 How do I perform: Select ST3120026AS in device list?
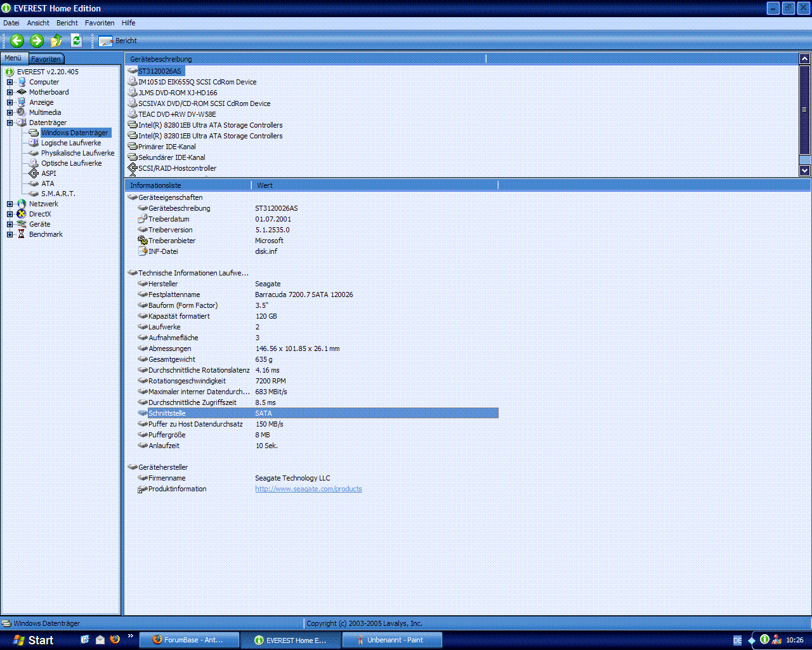160,71
